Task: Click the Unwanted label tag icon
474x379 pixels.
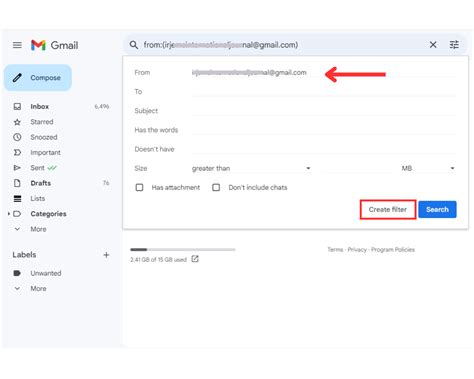Action: [x=17, y=273]
